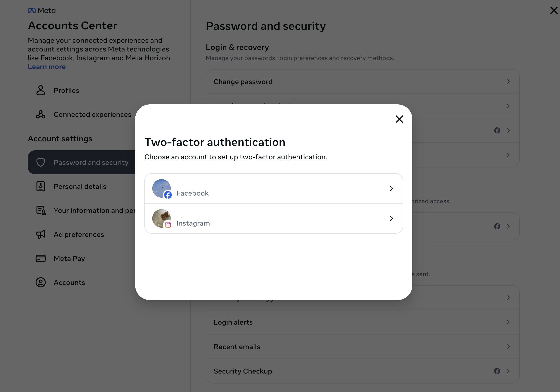Click the Meta logo
Image resolution: width=560 pixels, height=392 pixels.
pyautogui.click(x=42, y=10)
